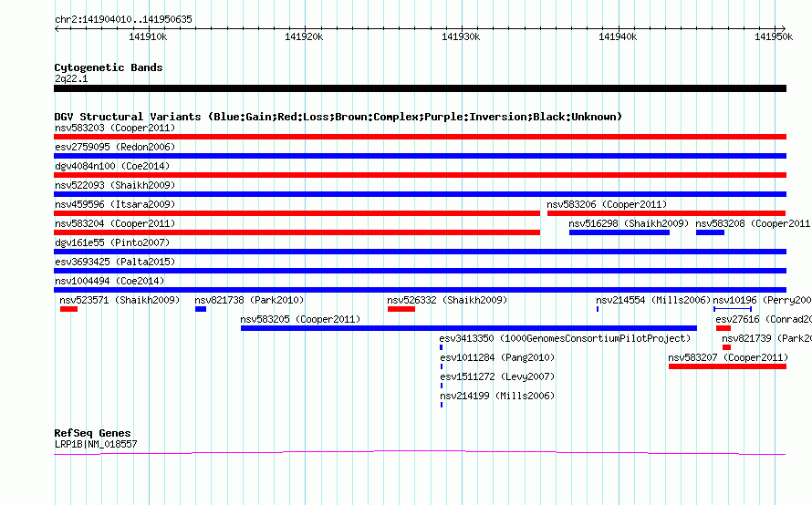
Task: Click the nsv10196 blue bracket feature
Action: click(x=733, y=309)
